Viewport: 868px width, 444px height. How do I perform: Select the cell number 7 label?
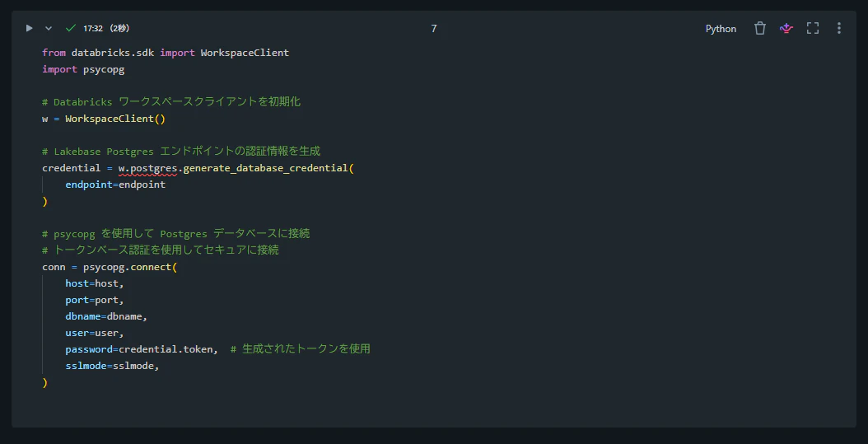coord(434,28)
